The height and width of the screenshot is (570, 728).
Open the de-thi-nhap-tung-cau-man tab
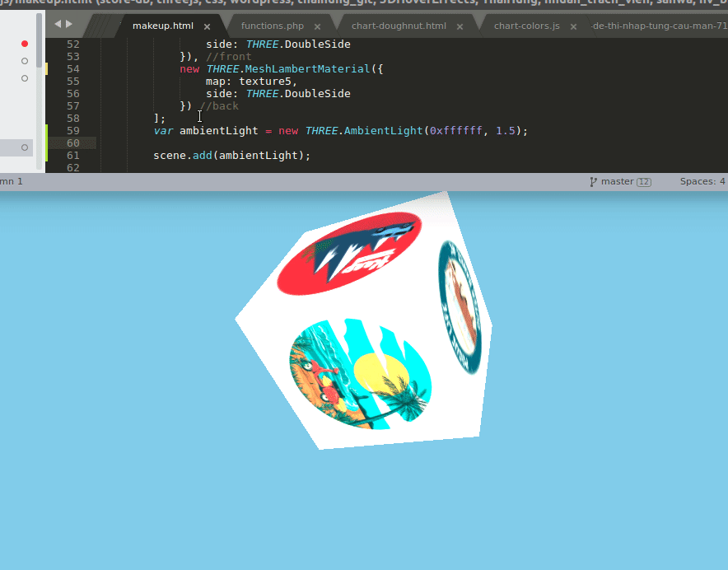point(660,26)
